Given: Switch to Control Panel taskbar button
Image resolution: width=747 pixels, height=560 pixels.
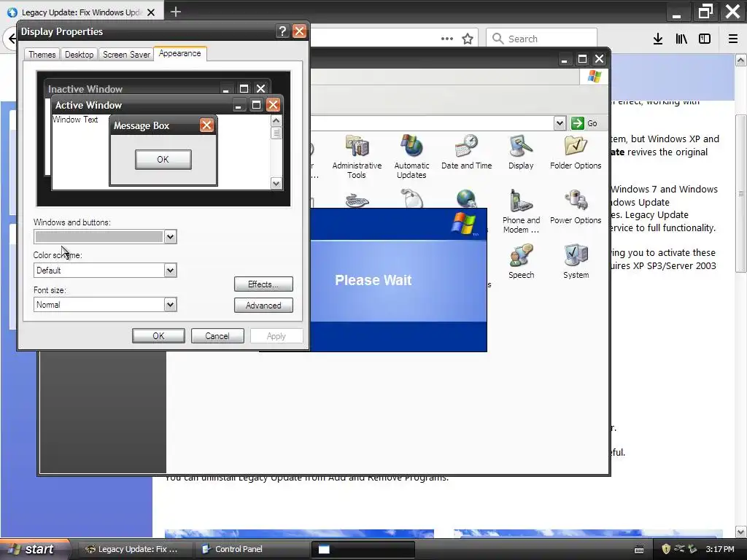Looking at the screenshot, I should pos(251,549).
